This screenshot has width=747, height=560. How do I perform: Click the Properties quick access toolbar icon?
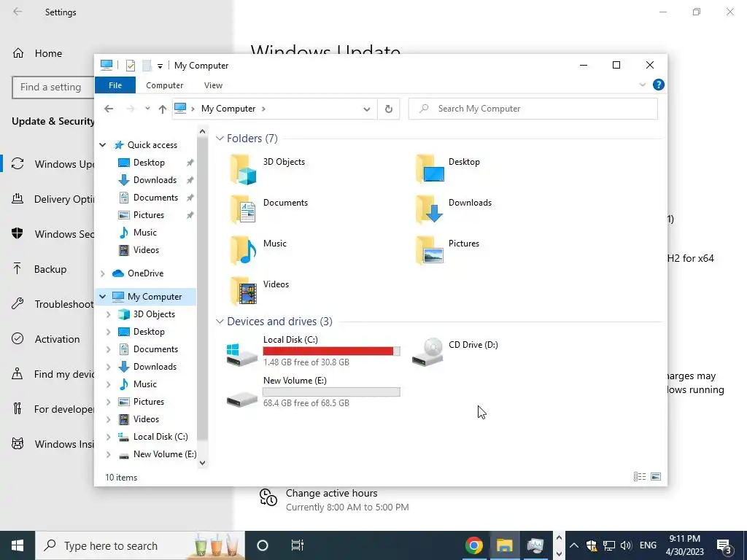pyautogui.click(x=130, y=66)
